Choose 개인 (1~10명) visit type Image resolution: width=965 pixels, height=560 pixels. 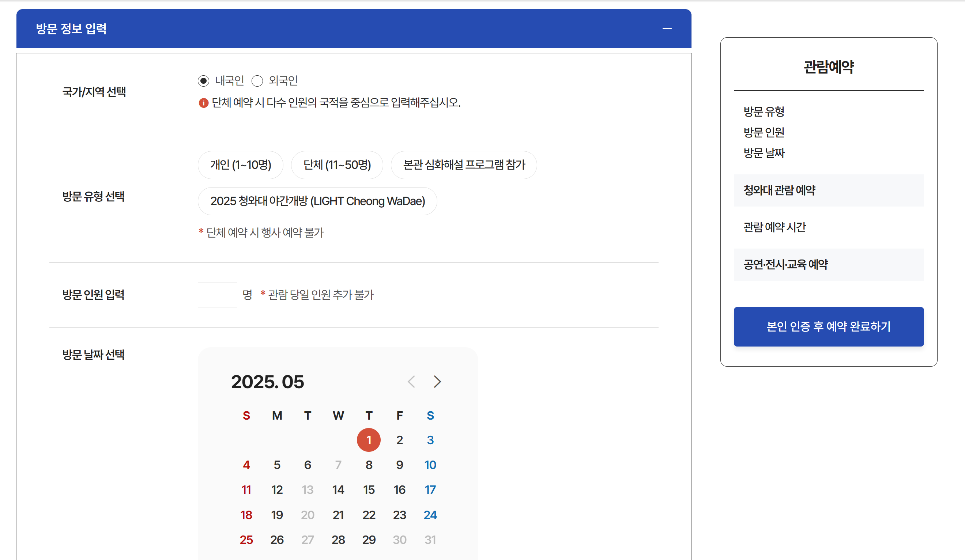[241, 165]
